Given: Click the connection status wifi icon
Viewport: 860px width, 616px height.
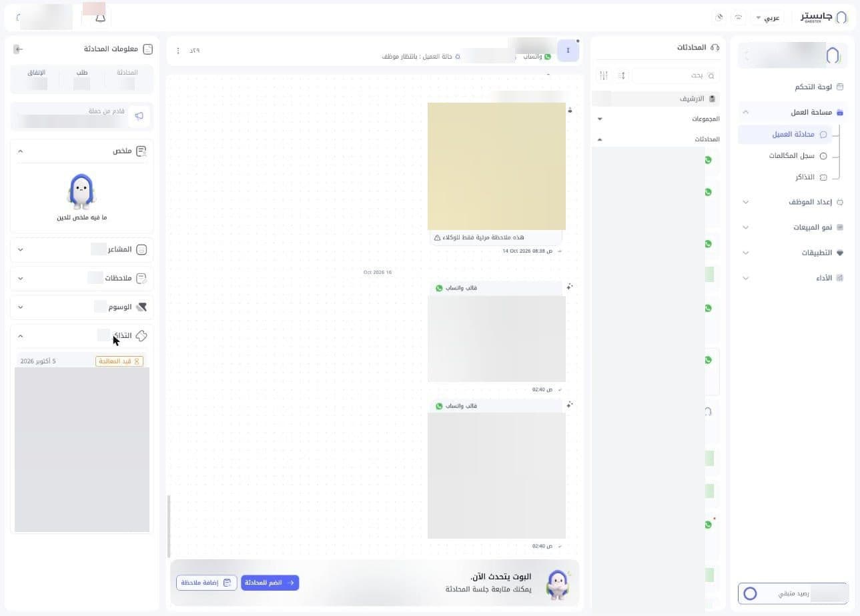Looking at the screenshot, I should pyautogui.click(x=739, y=17).
